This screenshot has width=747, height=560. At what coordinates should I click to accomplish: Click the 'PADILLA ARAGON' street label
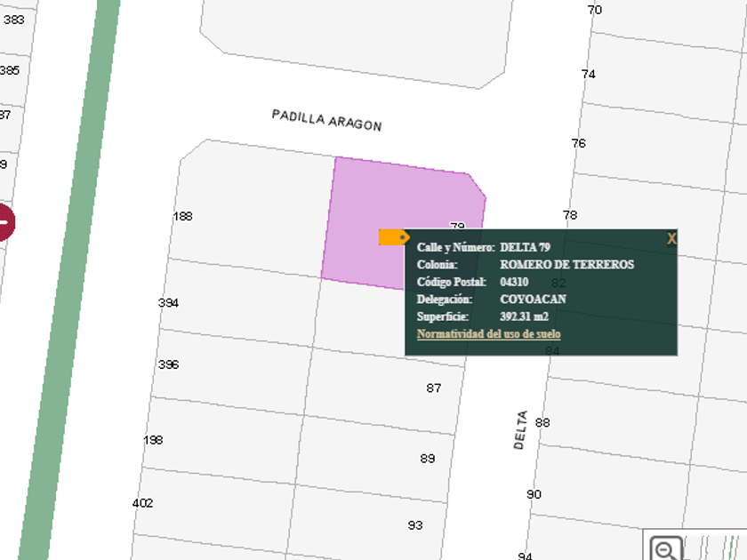tap(327, 121)
